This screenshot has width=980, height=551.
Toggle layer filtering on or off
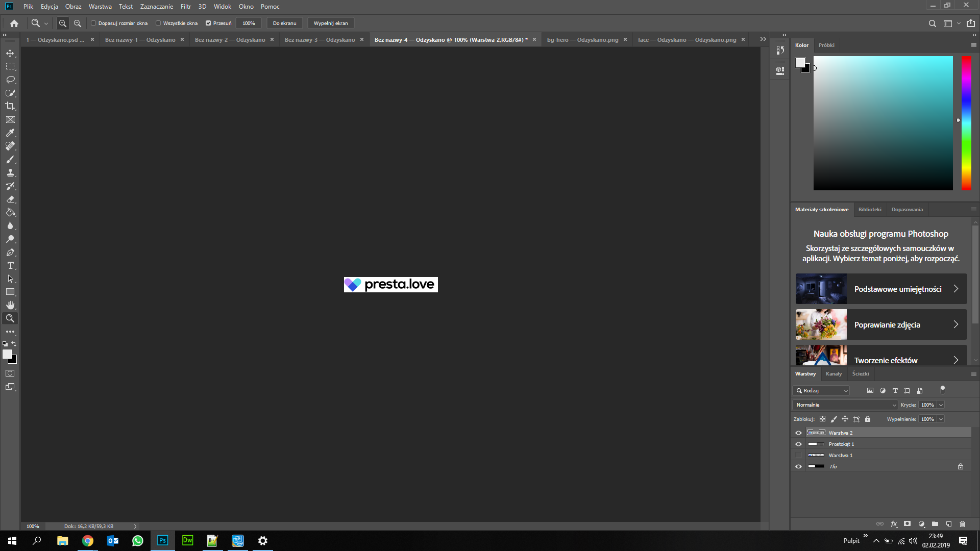pos(943,390)
